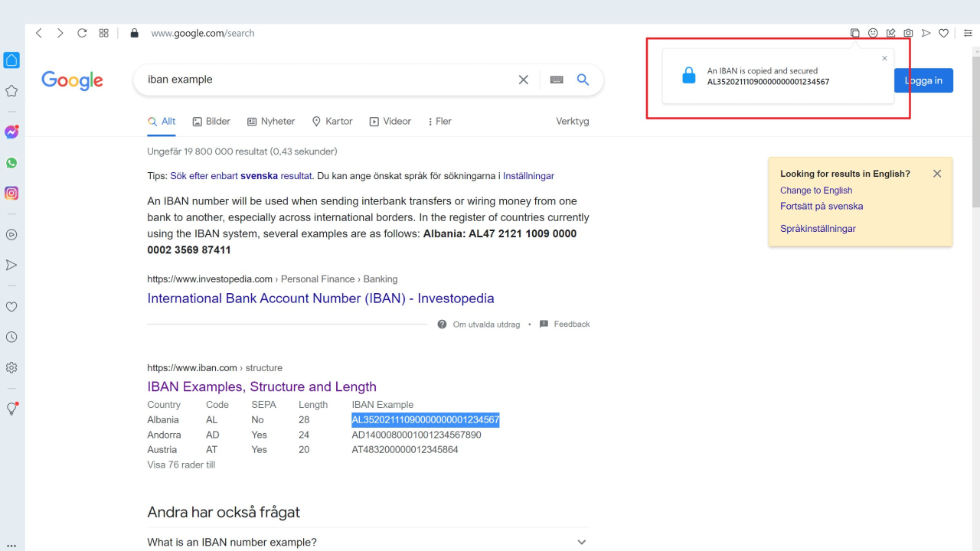Go back with the browser back arrow
This screenshot has width=980, height=551.
(39, 33)
